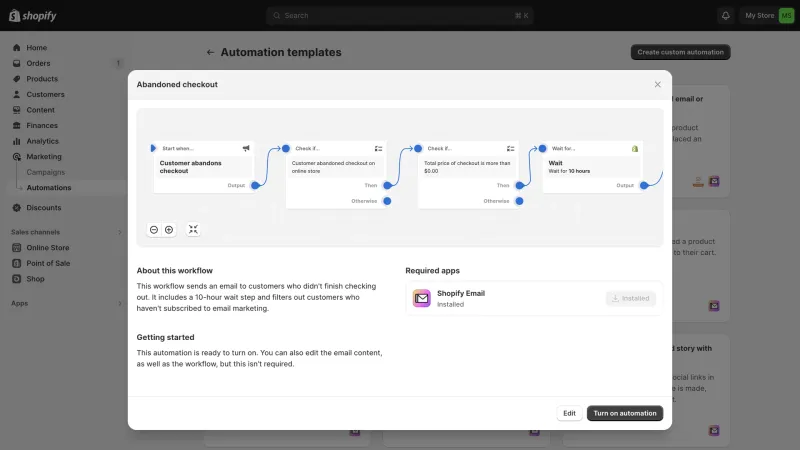The width and height of the screenshot is (800, 450).
Task: Go back using the arrow beside Automation templates
Action: pos(210,52)
